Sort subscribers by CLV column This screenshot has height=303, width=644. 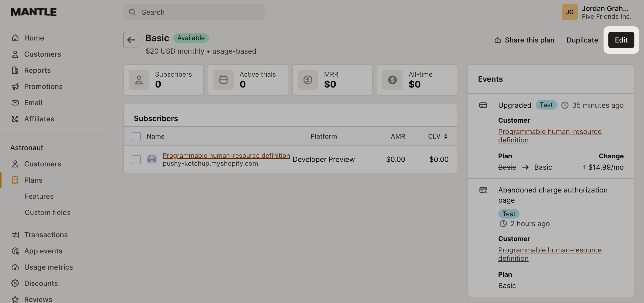coord(438,136)
